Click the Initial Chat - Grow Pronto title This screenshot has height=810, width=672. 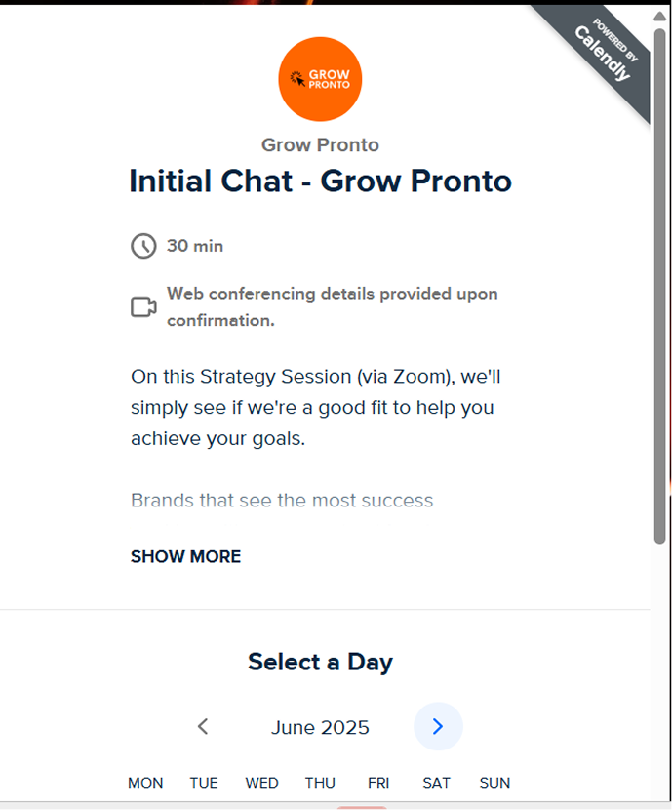coord(320,182)
